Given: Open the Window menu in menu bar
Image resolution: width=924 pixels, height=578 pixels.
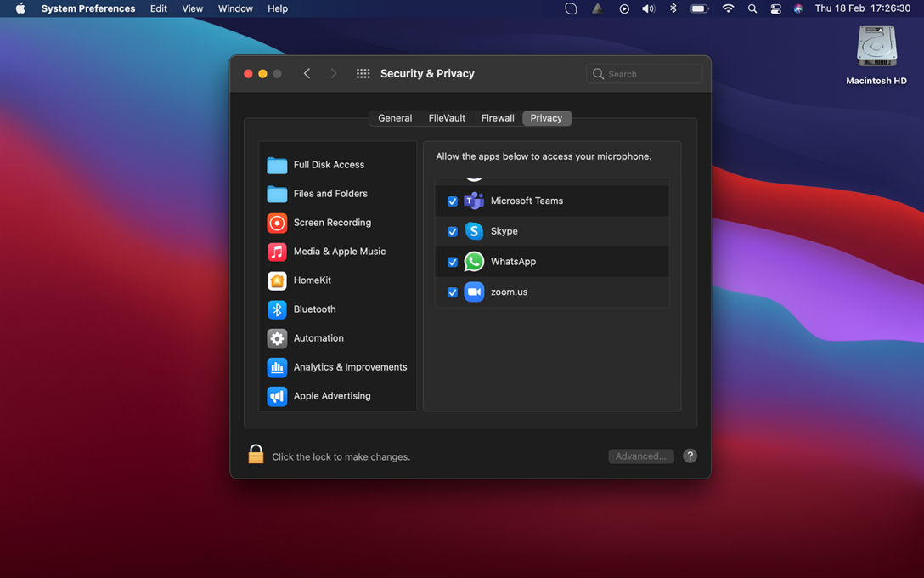Looking at the screenshot, I should pos(235,8).
